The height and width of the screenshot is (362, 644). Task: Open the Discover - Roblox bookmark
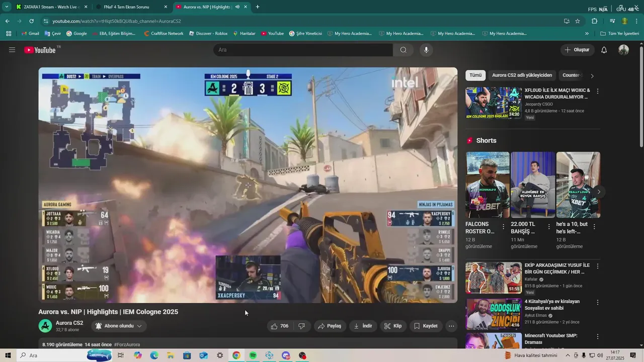[208, 34]
